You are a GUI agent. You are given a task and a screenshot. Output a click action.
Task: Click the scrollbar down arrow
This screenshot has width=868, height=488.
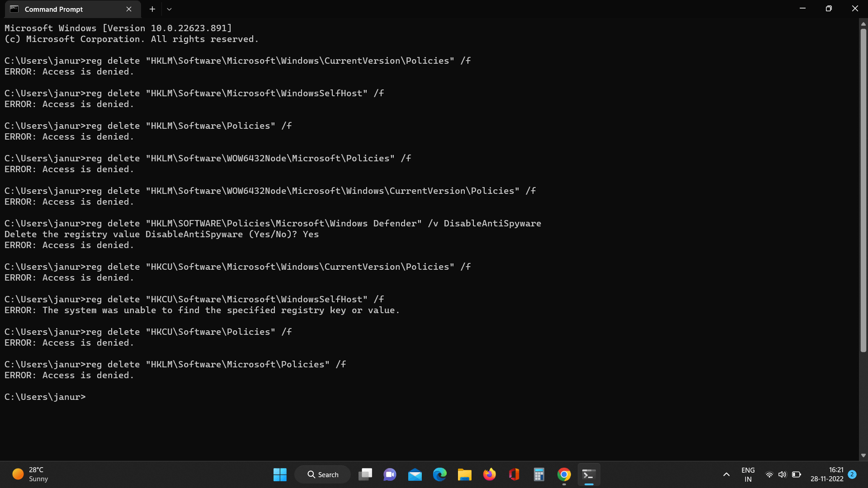[863, 455]
